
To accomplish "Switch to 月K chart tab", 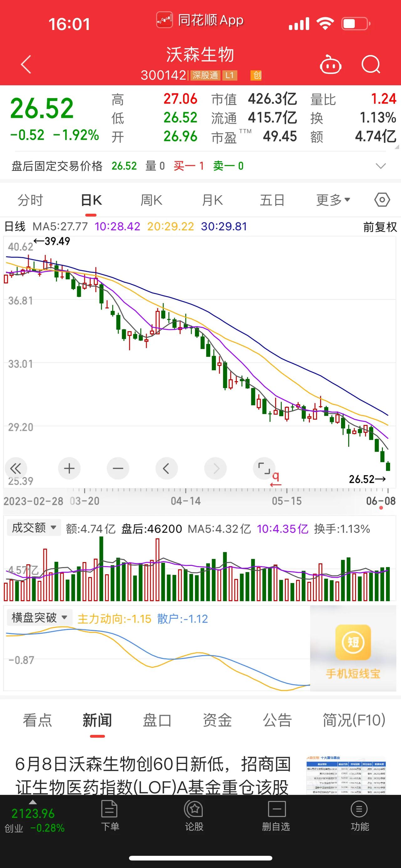I will pos(212,200).
